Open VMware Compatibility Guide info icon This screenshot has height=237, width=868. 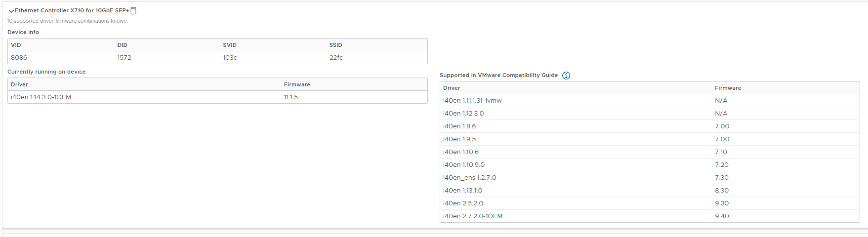pyautogui.click(x=566, y=76)
